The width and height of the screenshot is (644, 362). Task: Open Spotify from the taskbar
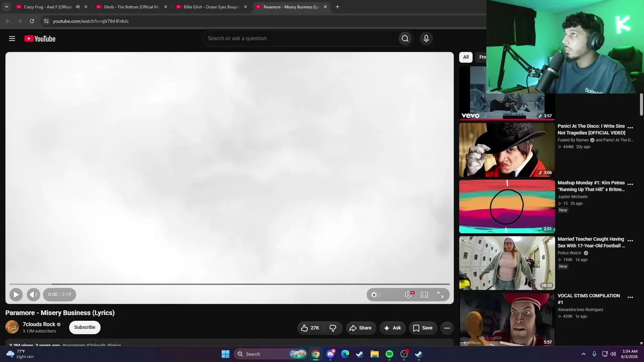pos(389,354)
